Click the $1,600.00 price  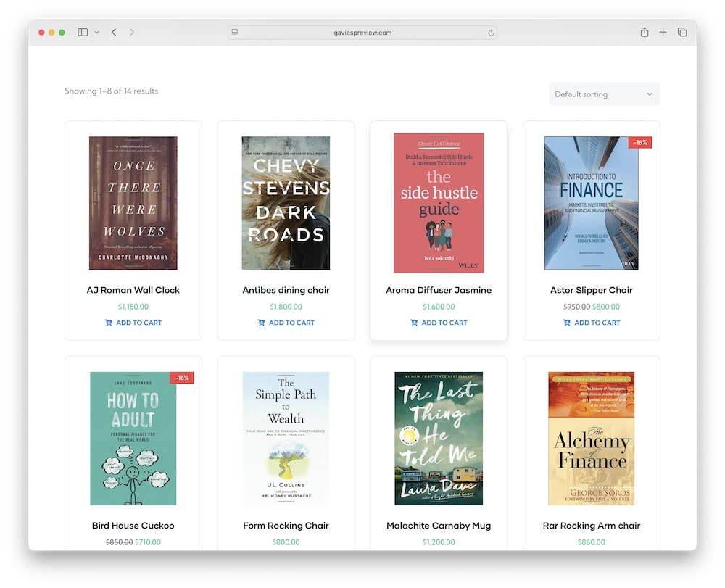(439, 307)
